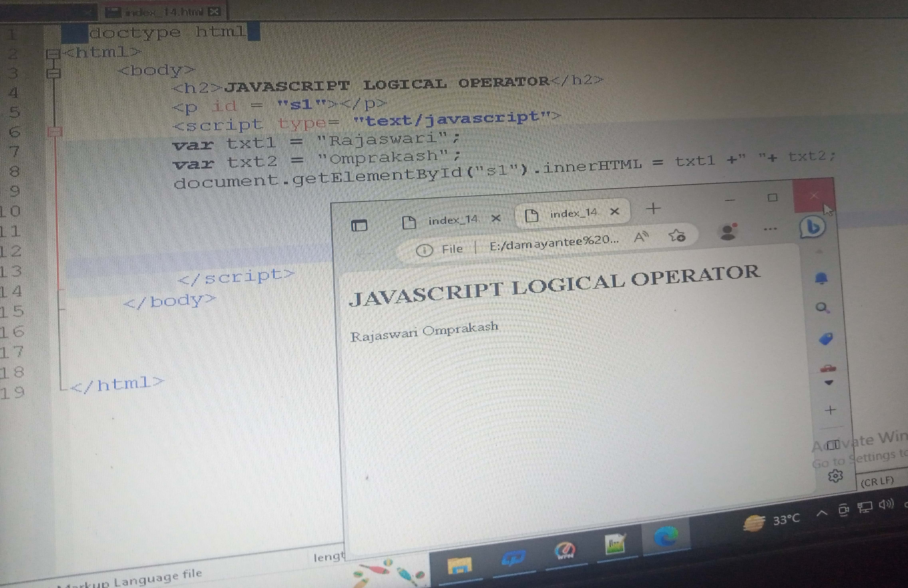Click the Edge sidebar bell icon

coord(821,279)
